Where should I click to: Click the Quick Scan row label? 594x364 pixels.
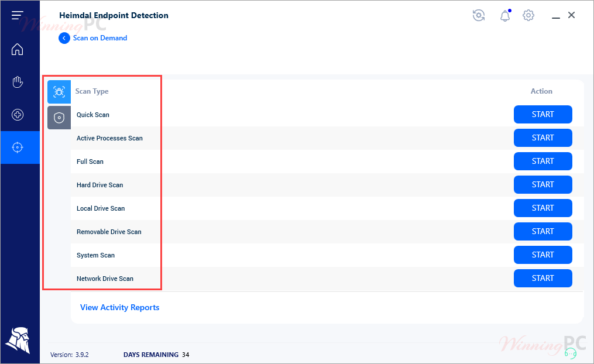93,115
